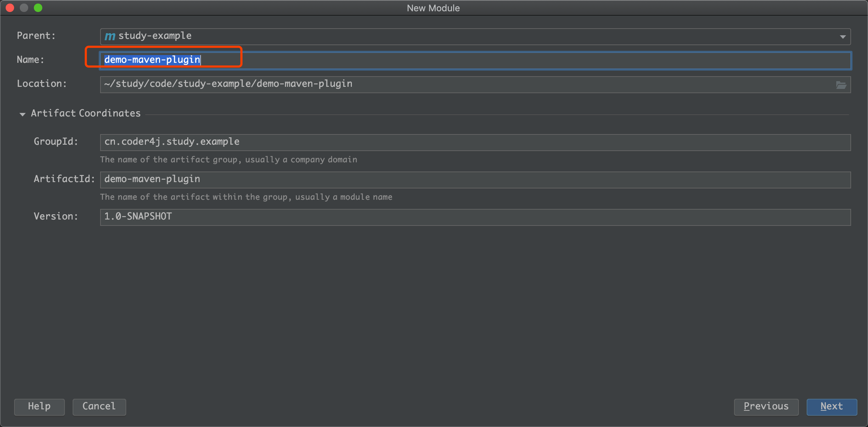Click the New Module title bar
Screen dimensions: 868x427
[x=433, y=8]
